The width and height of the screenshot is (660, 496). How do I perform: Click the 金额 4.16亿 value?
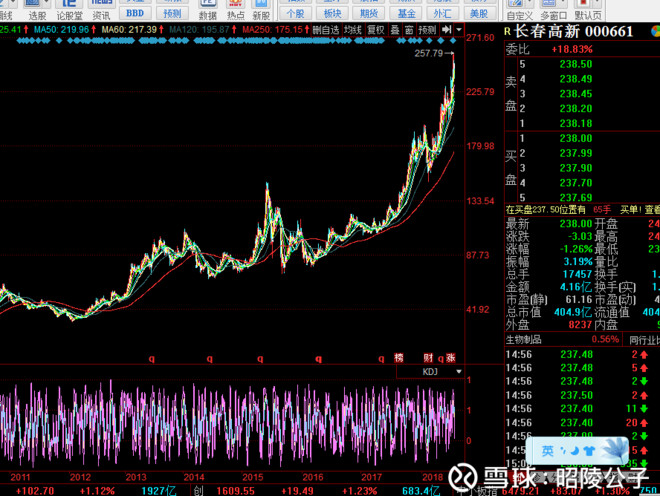(x=576, y=287)
